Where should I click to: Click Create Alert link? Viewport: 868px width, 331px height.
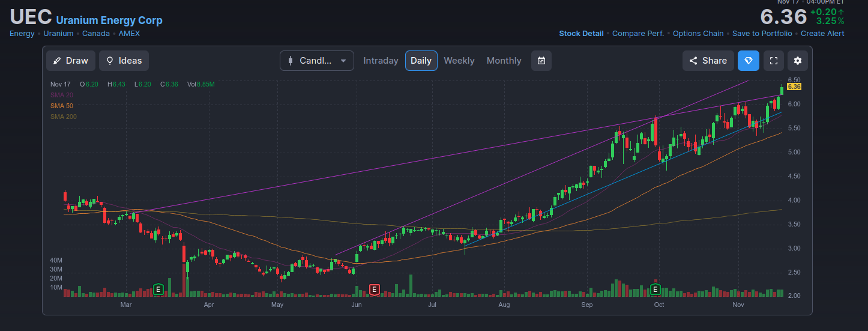pos(822,34)
